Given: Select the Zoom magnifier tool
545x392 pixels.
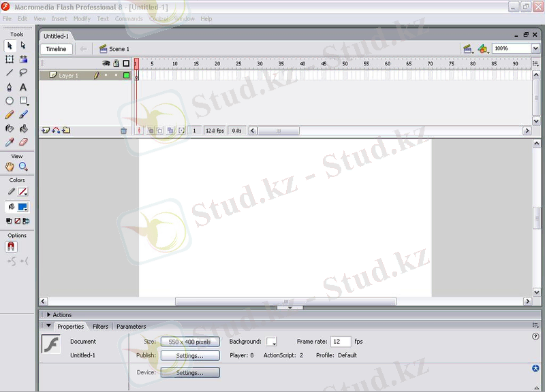Looking at the screenshot, I should (x=23, y=167).
